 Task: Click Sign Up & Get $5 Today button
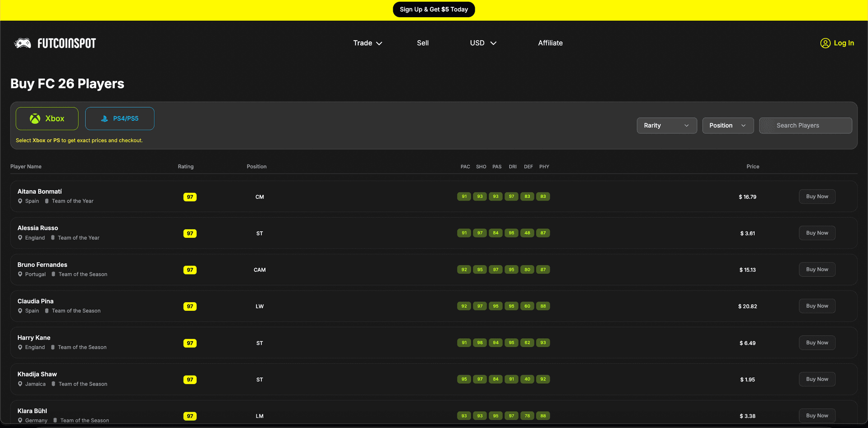(x=434, y=10)
